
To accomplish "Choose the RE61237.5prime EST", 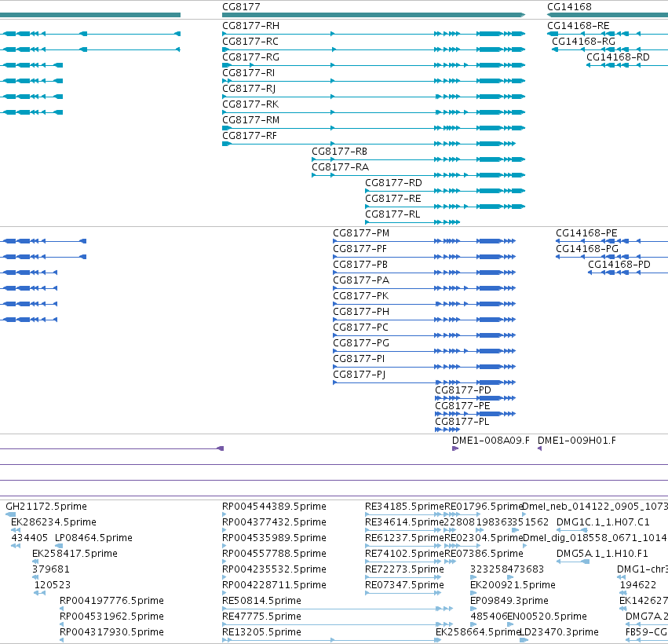I will pyautogui.click(x=405, y=538).
